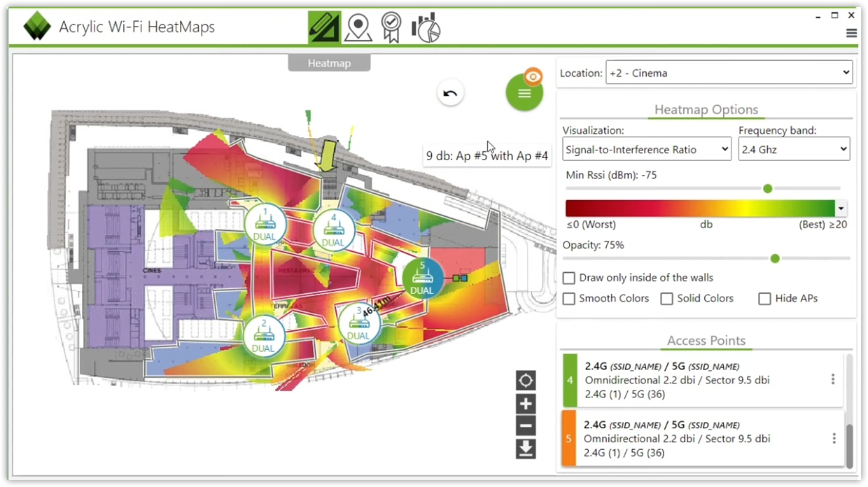The image size is (868, 487).
Task: Open options menu for access point 5
Action: click(x=832, y=439)
